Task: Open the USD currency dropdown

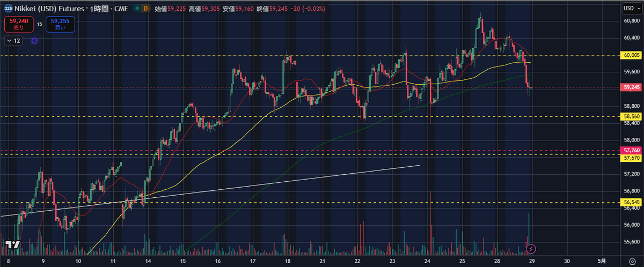Action: coord(630,8)
